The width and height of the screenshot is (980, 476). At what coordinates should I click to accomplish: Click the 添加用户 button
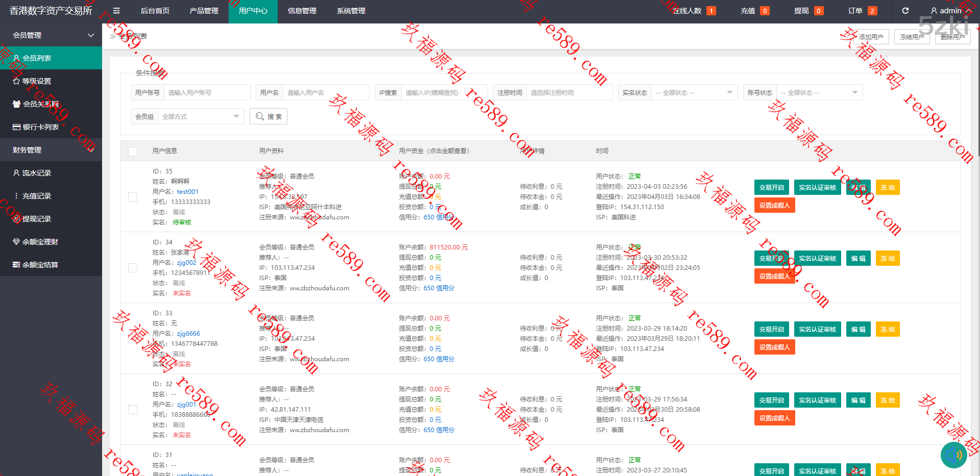pyautogui.click(x=871, y=37)
